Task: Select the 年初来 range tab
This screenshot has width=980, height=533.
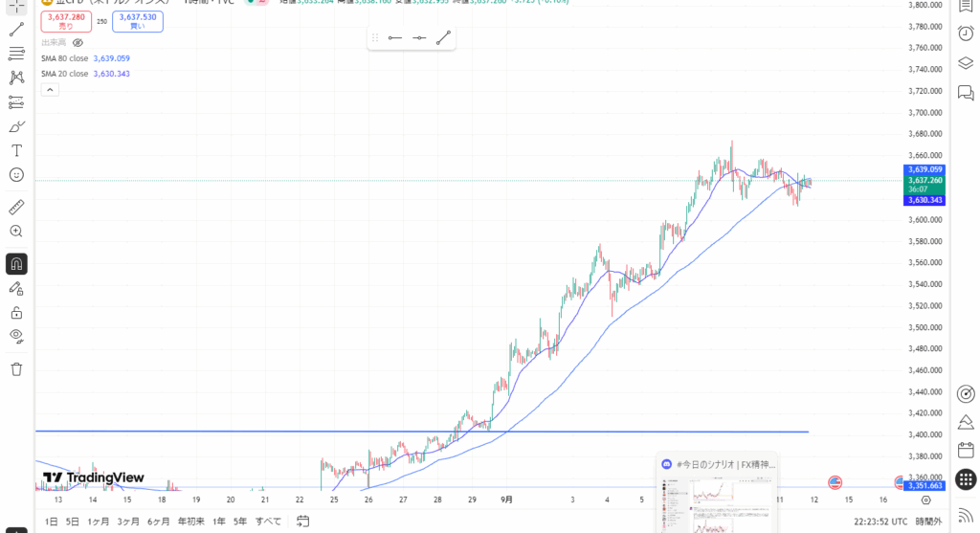Action: (191, 522)
